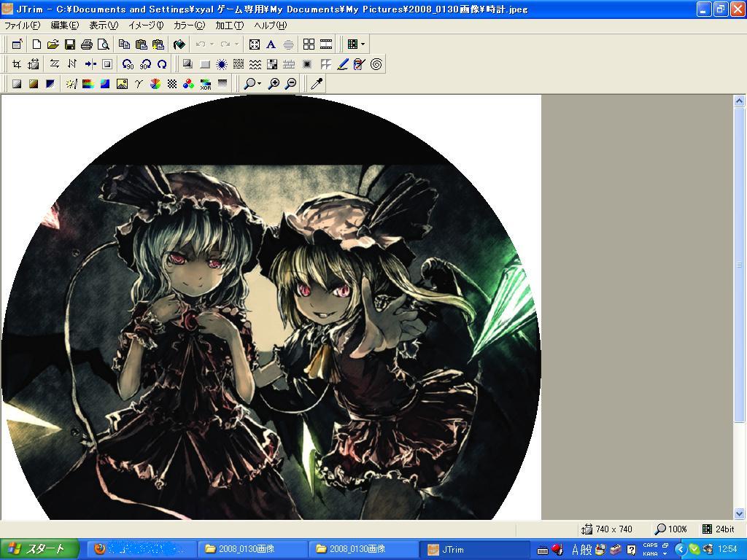This screenshot has width=747, height=560.
Task: Open the 加工(T) menu
Action: 229,26
